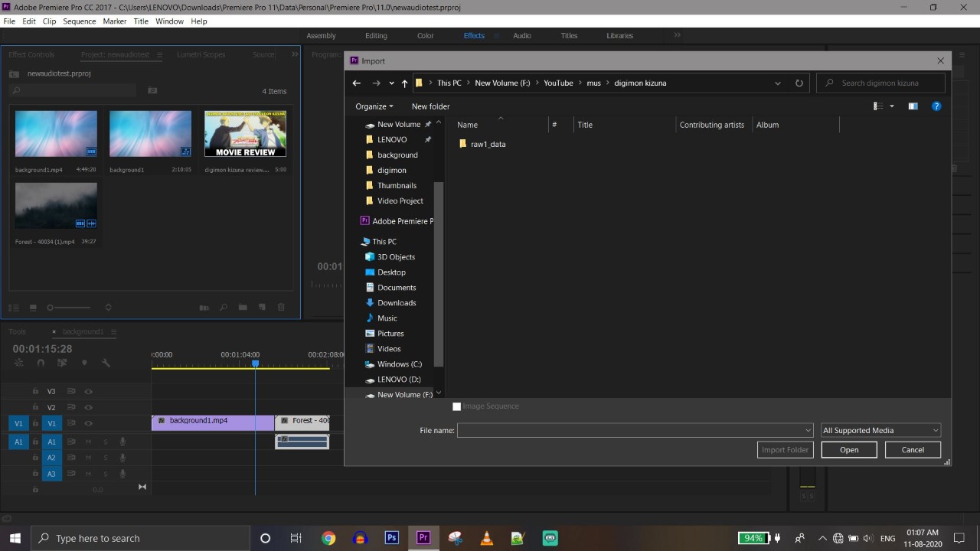Open the All Supported Media dropdown
Viewport: 980px width, 551px height.
(x=879, y=430)
